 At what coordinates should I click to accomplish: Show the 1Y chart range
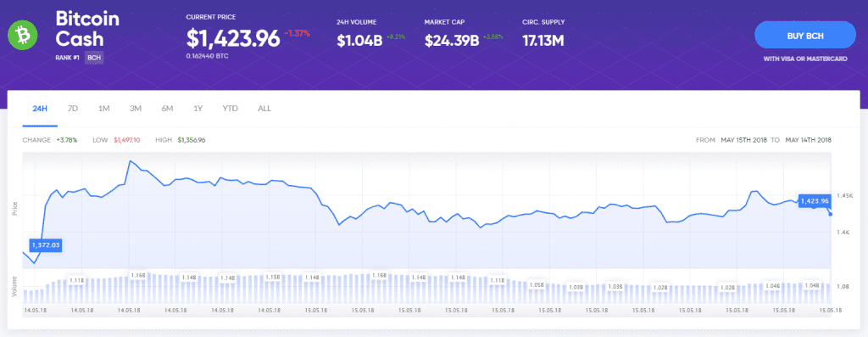click(x=198, y=109)
